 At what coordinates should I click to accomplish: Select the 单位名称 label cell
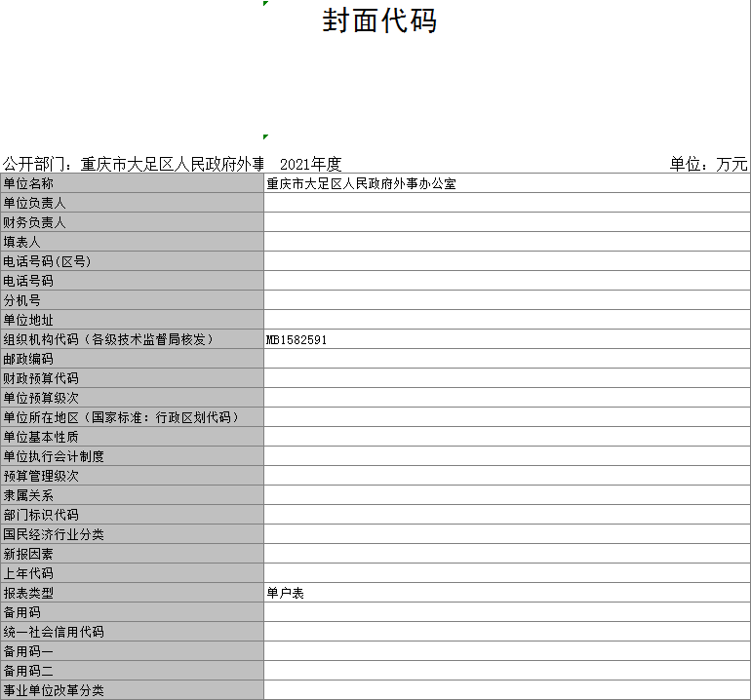pos(133,183)
